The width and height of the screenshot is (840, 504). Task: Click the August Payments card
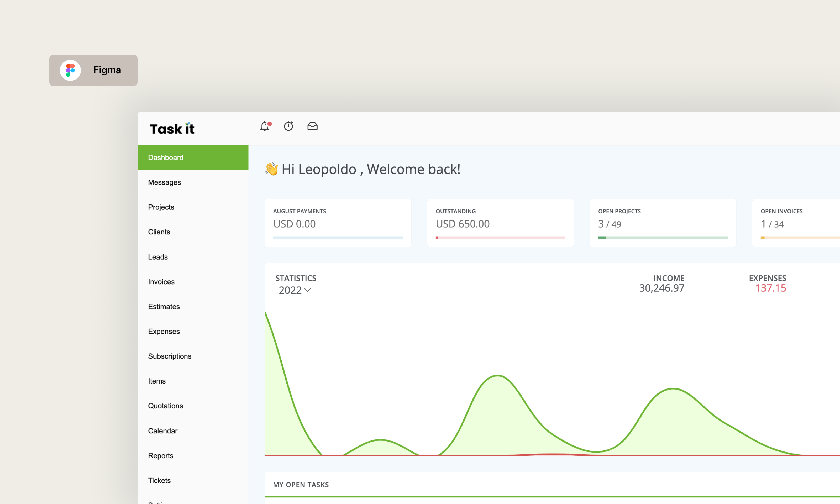(338, 223)
